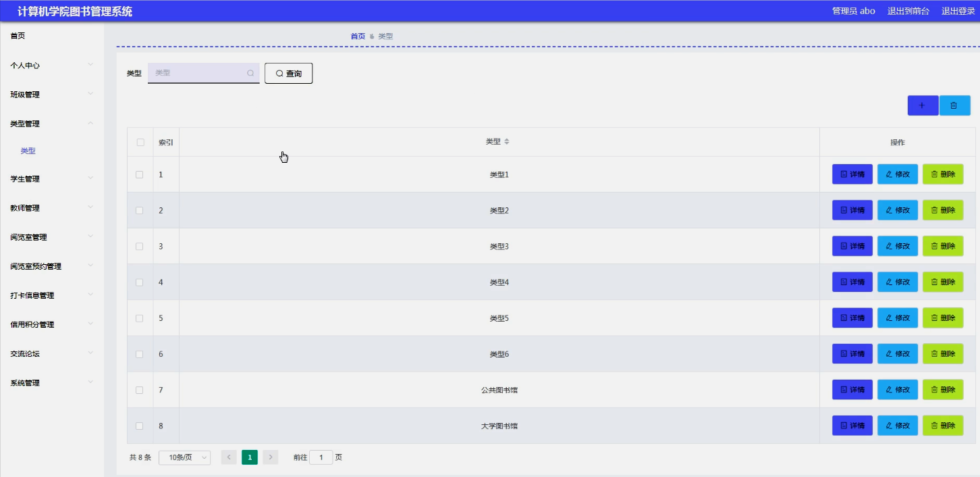Click the magnifier icon inside the 类型 search box

point(250,73)
